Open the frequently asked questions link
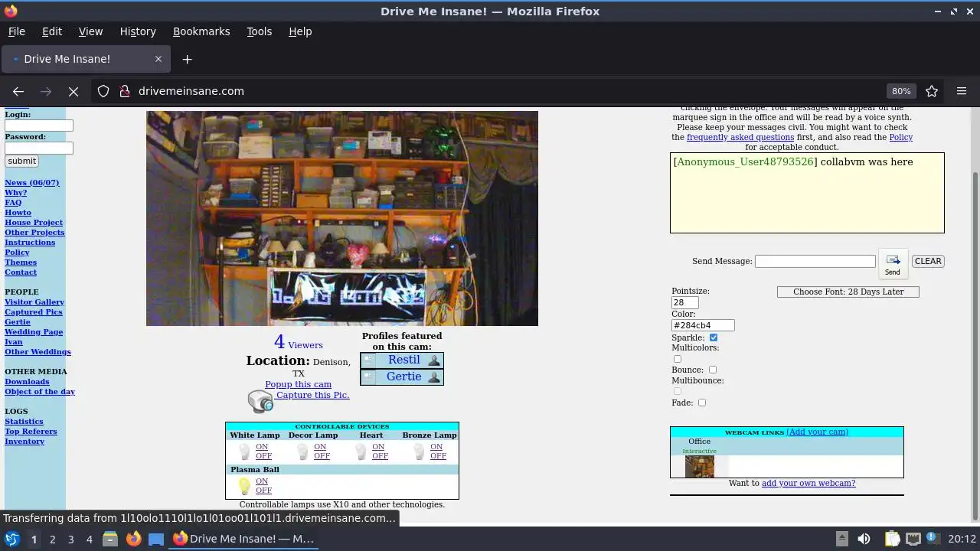 740,137
